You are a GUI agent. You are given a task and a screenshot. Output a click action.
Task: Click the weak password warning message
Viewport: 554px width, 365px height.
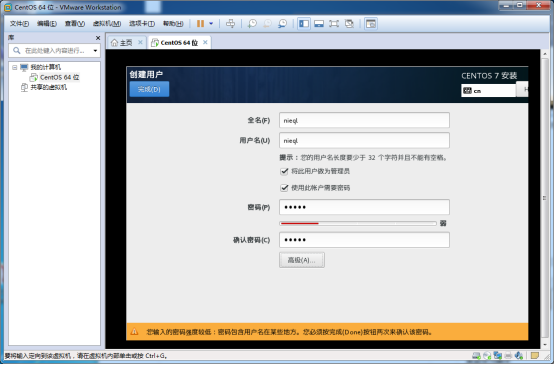point(289,332)
